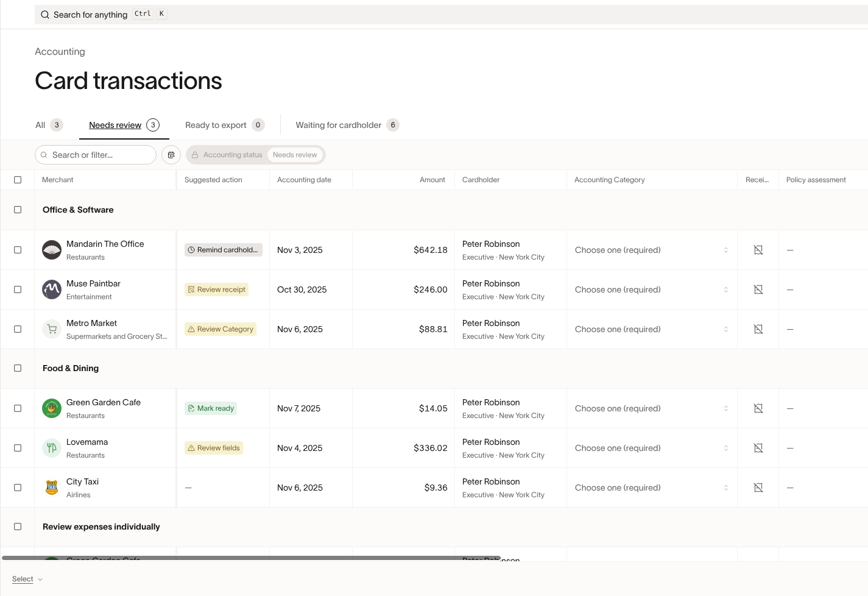Click the Metro Market cart icon
Viewport: 868px width, 596px height.
point(52,329)
